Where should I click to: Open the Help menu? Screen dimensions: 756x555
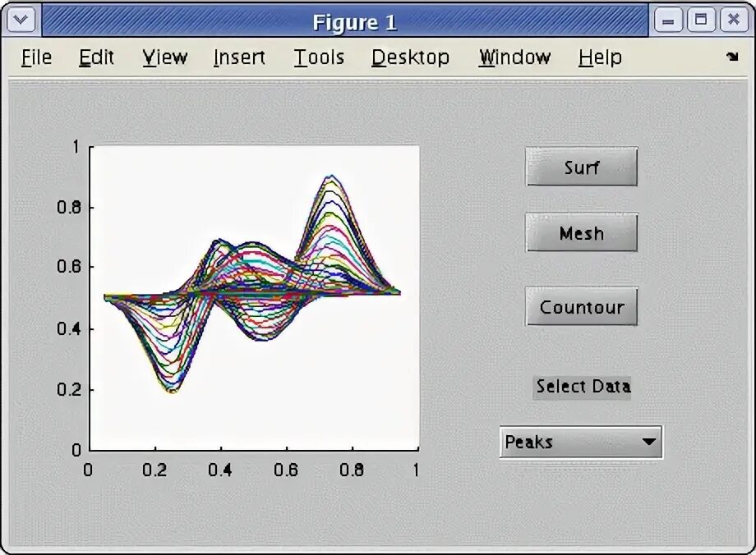tap(600, 57)
